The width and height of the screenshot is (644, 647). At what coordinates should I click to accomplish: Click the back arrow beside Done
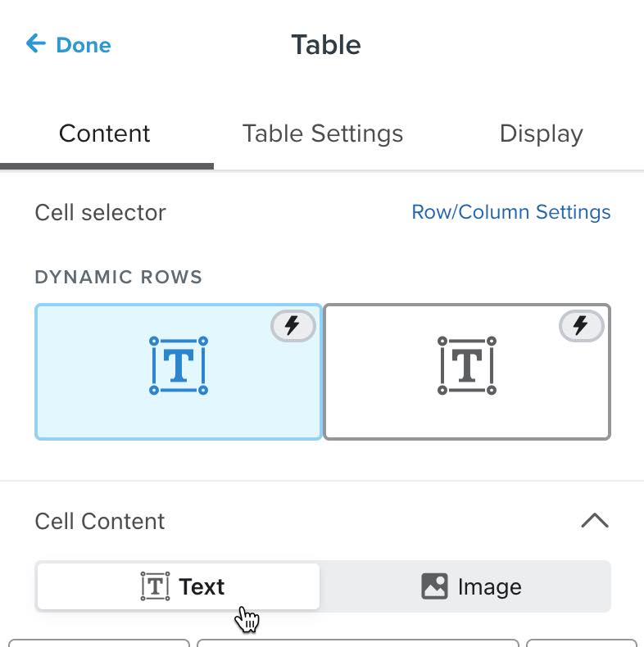click(x=35, y=43)
